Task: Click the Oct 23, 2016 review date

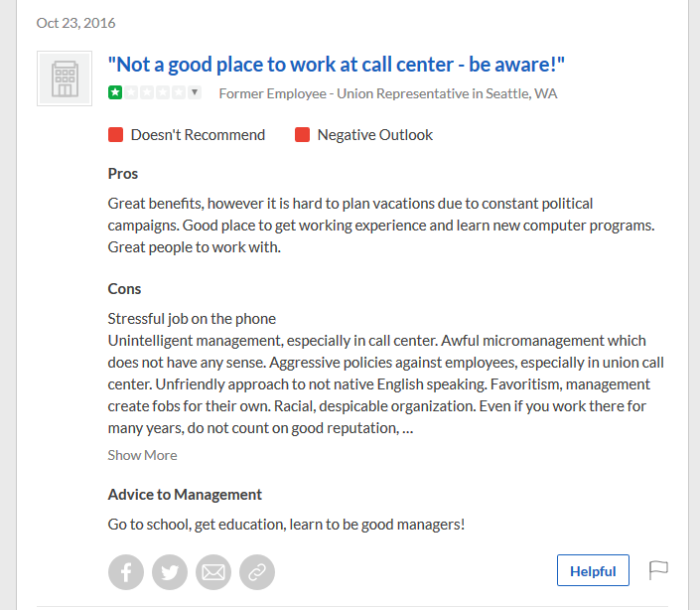Action: click(x=75, y=23)
